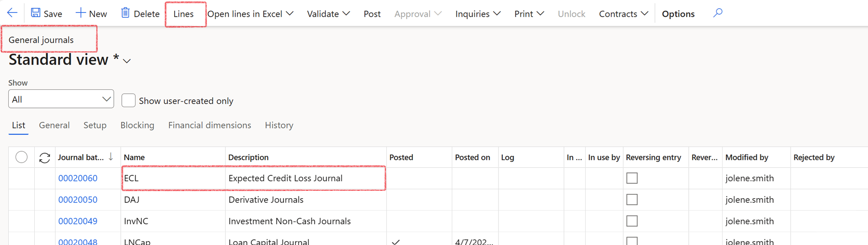Screen dimensions: 868x245
Task: Enable Show user-created only checkbox
Action: (128, 101)
